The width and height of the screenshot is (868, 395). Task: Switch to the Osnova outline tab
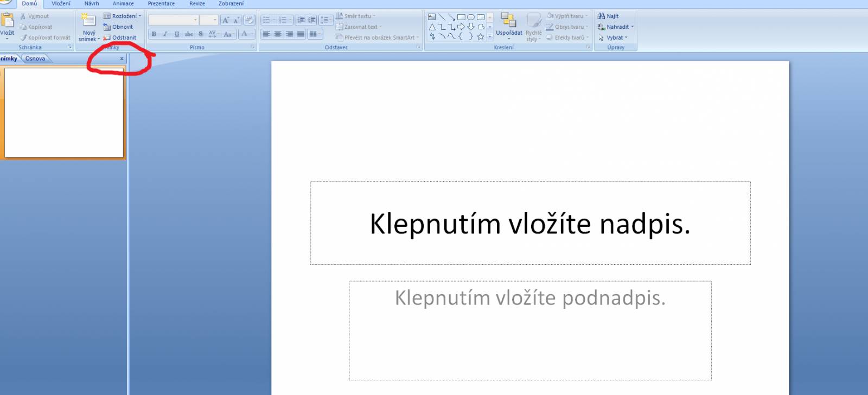[35, 59]
